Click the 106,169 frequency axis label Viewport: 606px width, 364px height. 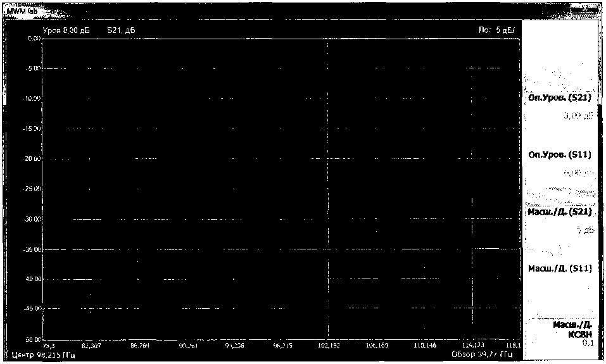[x=377, y=346]
